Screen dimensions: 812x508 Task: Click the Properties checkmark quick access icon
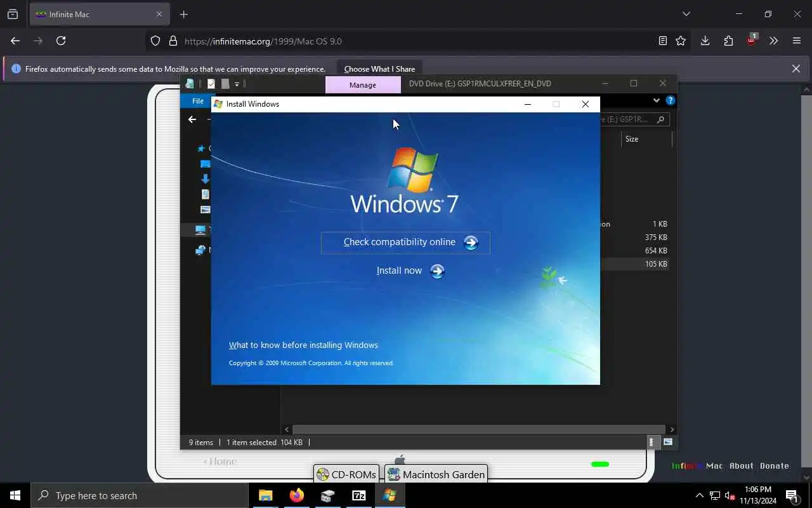[211, 84]
